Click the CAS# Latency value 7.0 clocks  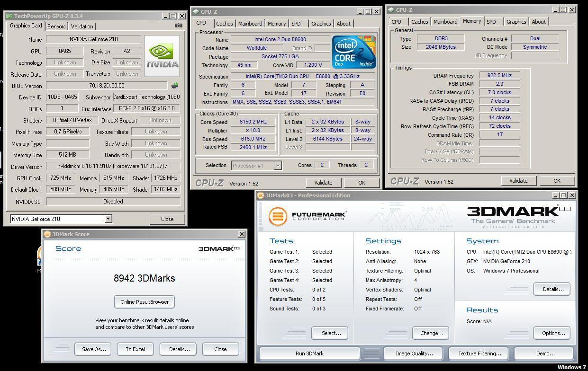(500, 92)
